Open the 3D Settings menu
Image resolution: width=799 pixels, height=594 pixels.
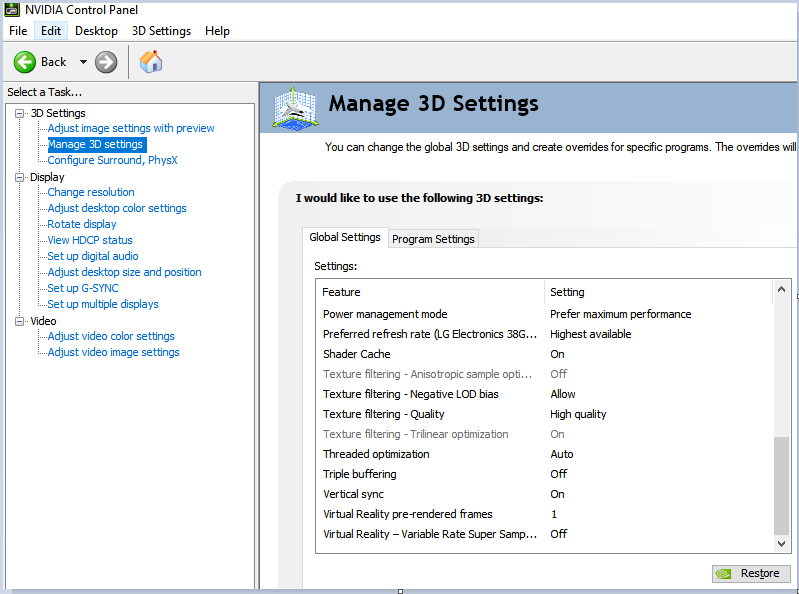(x=161, y=31)
